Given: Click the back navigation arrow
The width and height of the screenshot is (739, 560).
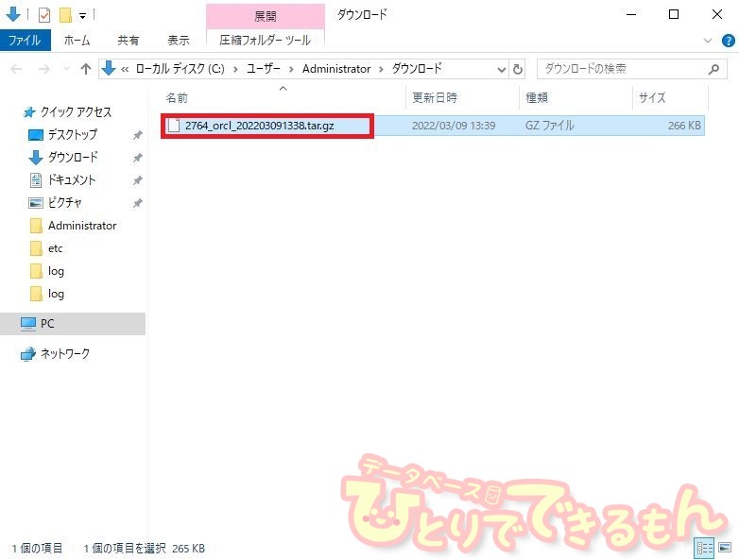Looking at the screenshot, I should pyautogui.click(x=17, y=69).
